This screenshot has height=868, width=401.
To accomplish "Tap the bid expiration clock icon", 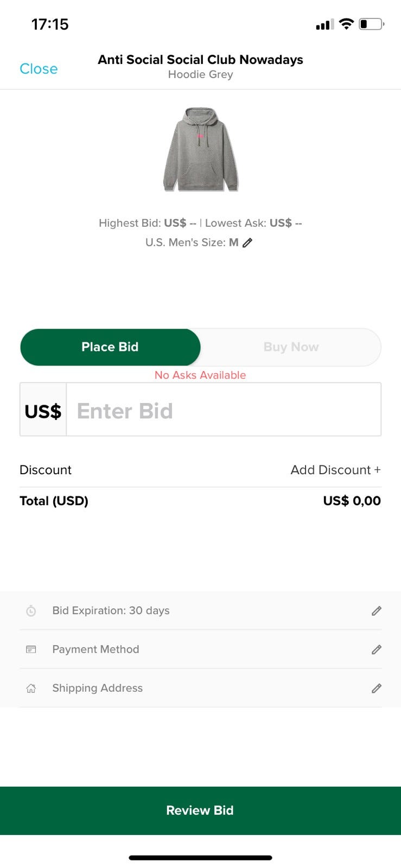I will pos(31,611).
